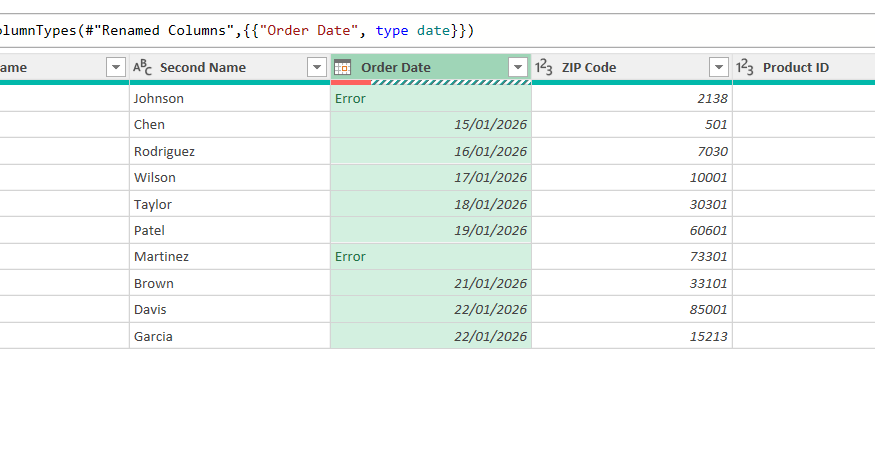Click the 22/01/2026 date in Garcia's row
The width and height of the screenshot is (875, 450).
[x=431, y=336]
